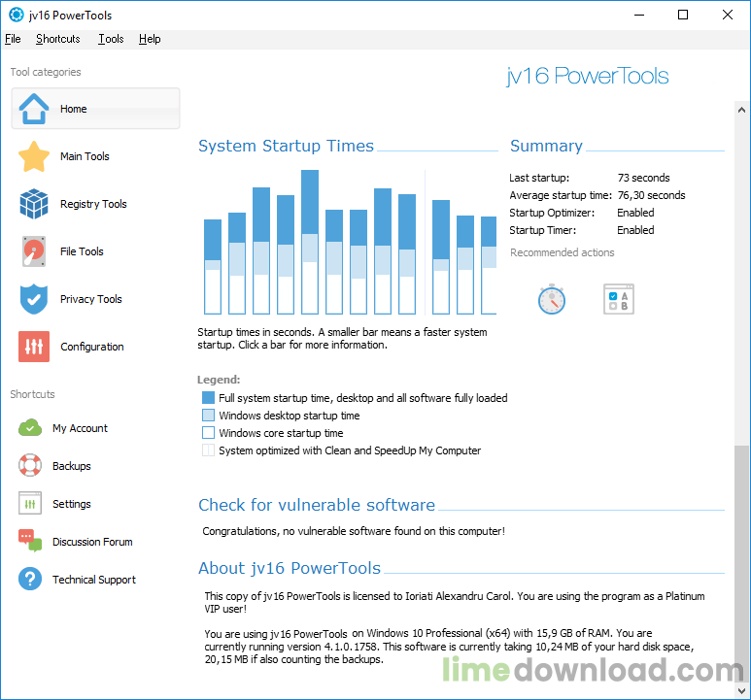Open Privacy Tools shield icon
Image resolution: width=751 pixels, height=700 pixels.
(34, 299)
